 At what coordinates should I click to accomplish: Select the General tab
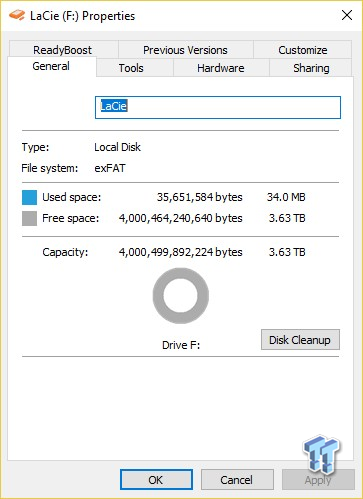[51, 66]
